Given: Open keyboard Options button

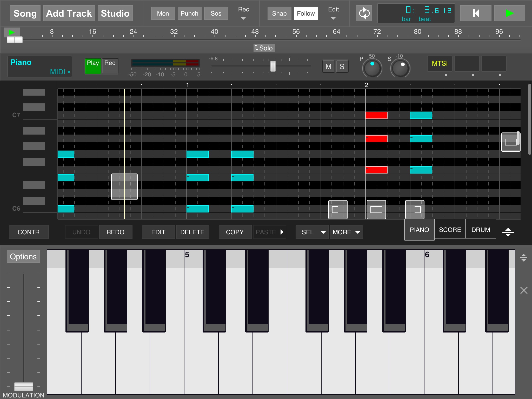Looking at the screenshot, I should coord(23,256).
